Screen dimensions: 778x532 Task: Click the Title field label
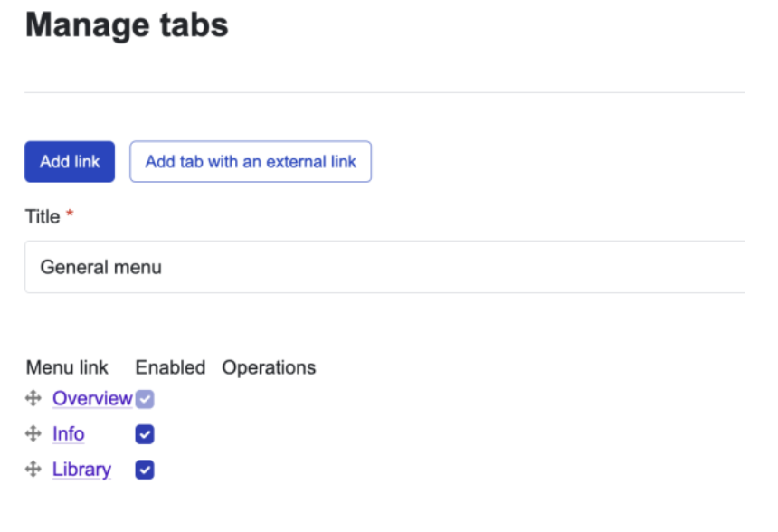click(x=43, y=216)
